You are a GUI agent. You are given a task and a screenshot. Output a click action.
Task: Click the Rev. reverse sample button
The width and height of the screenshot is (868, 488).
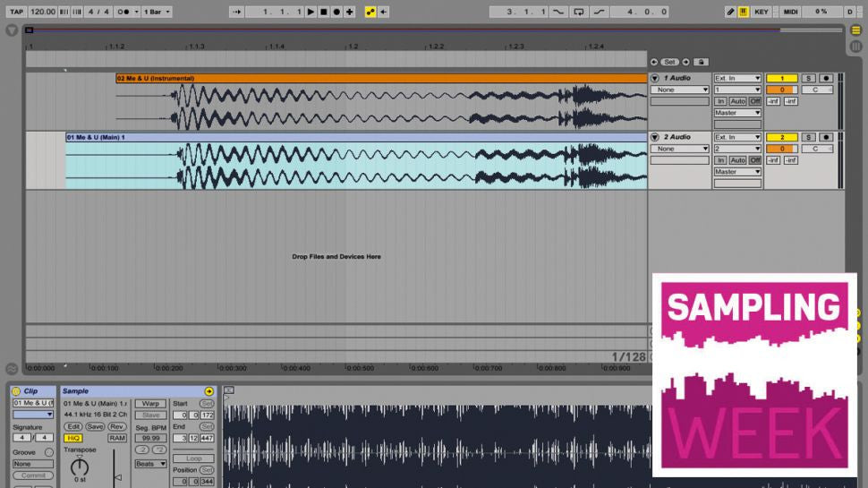point(116,426)
